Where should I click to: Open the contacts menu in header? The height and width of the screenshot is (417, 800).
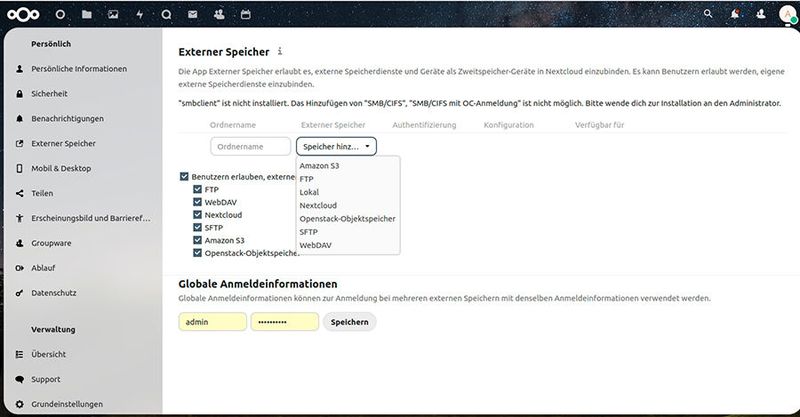761,14
